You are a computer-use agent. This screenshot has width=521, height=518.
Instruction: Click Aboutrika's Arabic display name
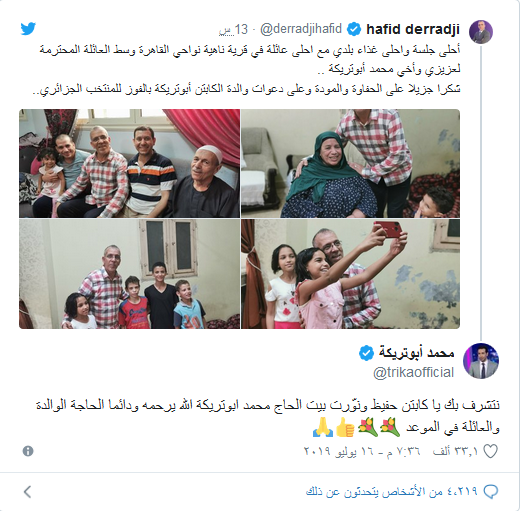pyautogui.click(x=416, y=353)
